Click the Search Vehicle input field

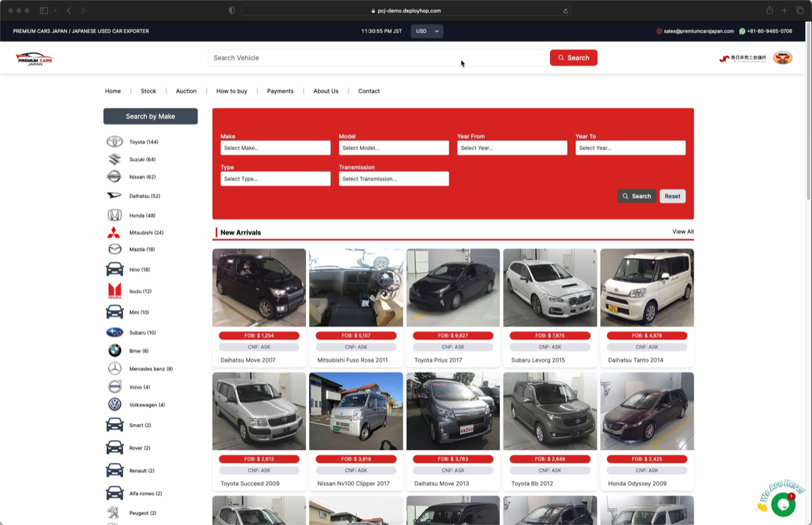[x=377, y=58]
